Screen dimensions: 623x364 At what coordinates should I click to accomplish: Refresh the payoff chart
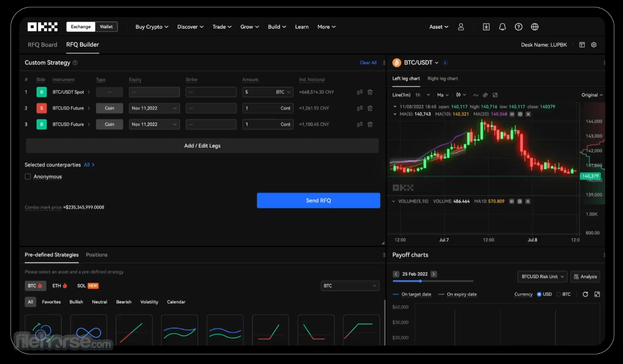(x=585, y=294)
